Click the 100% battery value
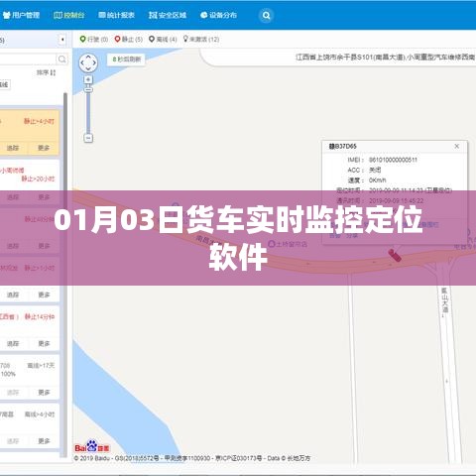Image resolution: width=476 pixels, height=476 pixels. (8, 374)
